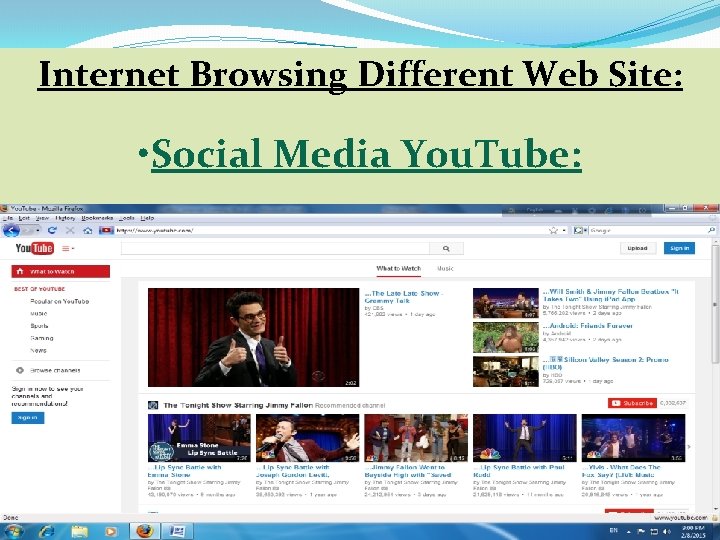Go back using Firefox back arrow
720x540 pixels.
coord(11,230)
